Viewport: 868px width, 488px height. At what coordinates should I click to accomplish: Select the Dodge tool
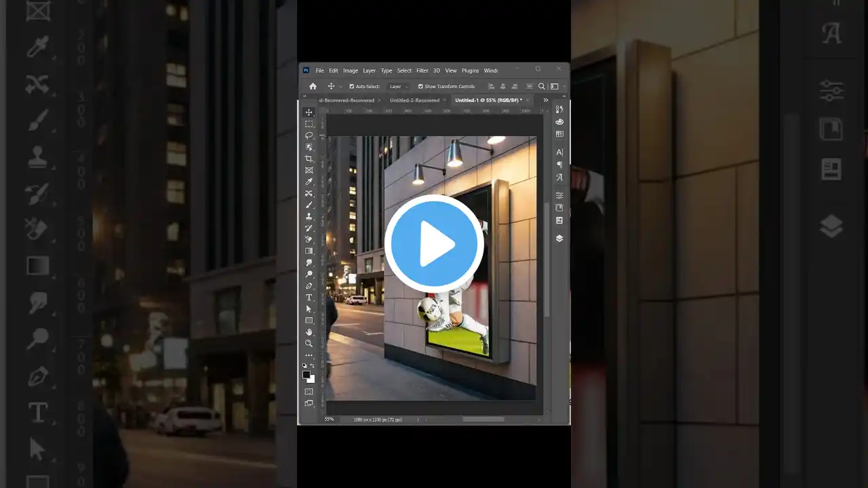point(309,274)
